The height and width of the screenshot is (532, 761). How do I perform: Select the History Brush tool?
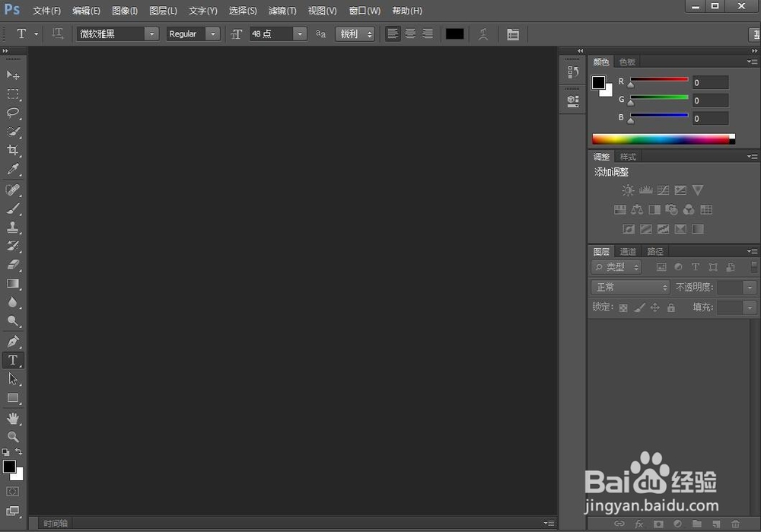(x=13, y=246)
